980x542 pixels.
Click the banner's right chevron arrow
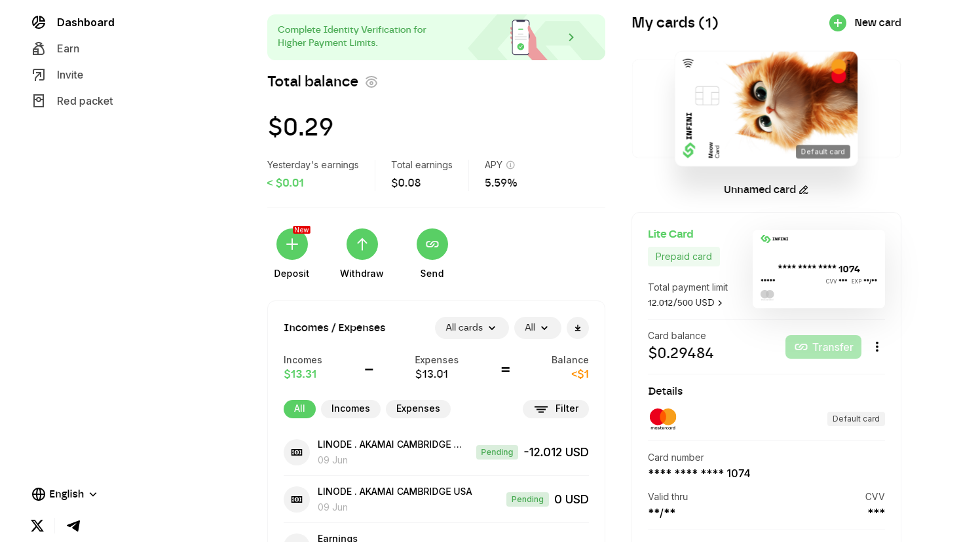pos(571,37)
